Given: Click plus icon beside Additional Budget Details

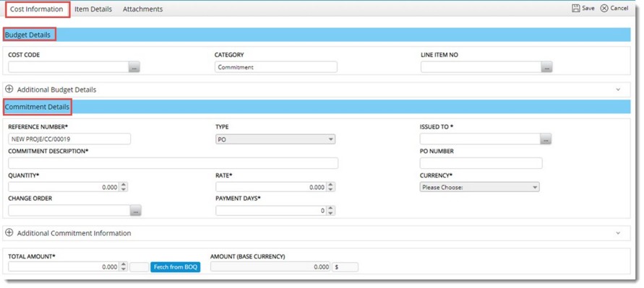Looking at the screenshot, I should [9, 90].
